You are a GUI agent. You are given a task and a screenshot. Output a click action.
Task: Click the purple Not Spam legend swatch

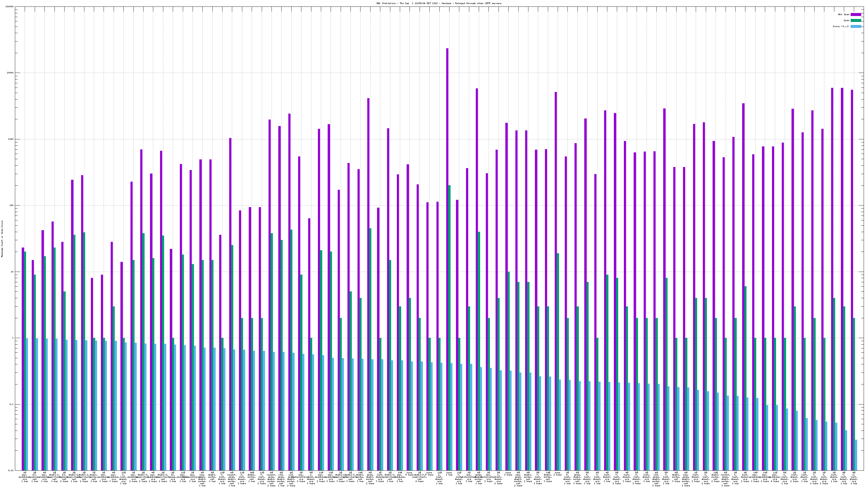(856, 14)
